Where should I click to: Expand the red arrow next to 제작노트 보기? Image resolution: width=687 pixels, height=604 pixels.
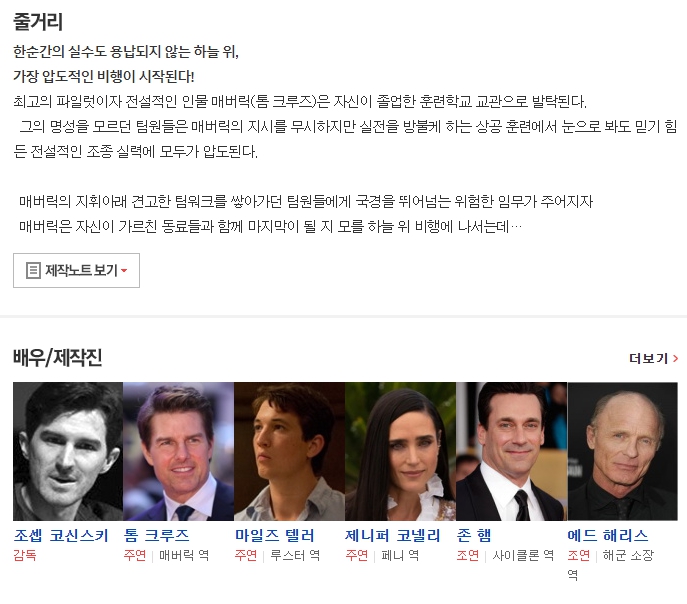point(124,271)
